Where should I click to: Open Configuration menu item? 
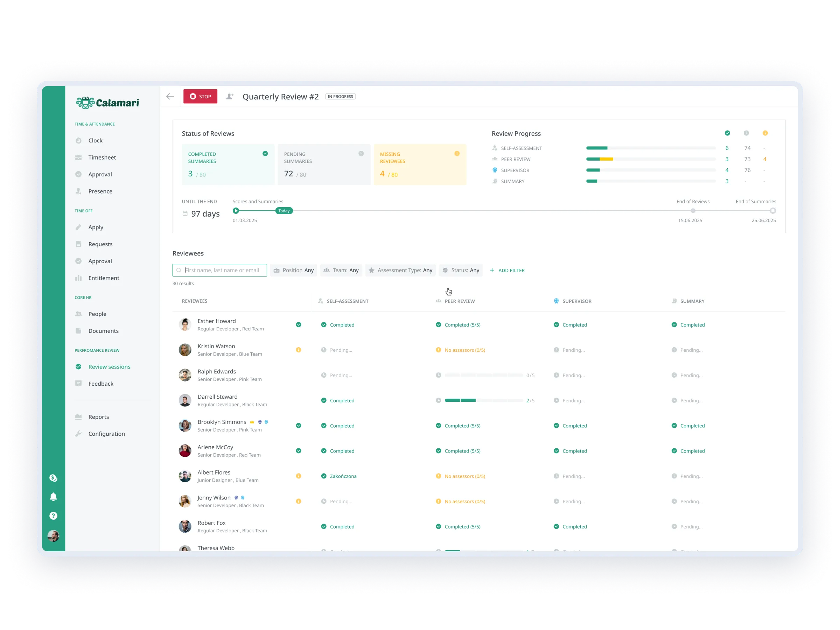[106, 434]
